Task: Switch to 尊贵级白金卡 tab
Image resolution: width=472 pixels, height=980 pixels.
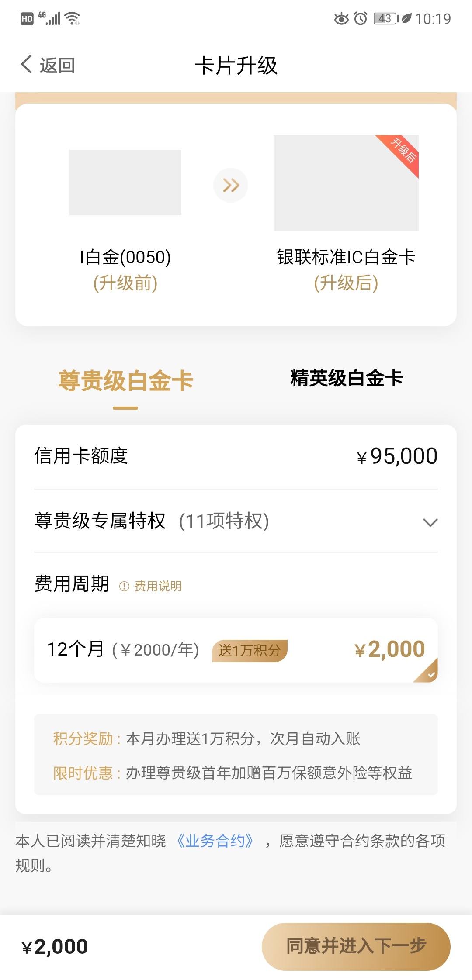Action: [x=125, y=380]
